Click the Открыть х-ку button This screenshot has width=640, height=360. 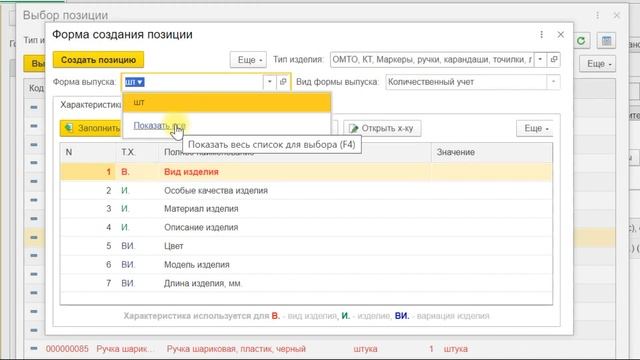click(382, 128)
